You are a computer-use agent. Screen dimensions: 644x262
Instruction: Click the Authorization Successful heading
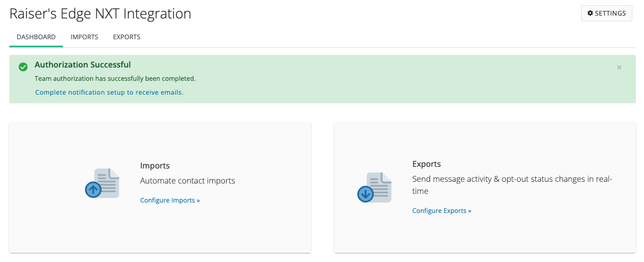click(83, 65)
